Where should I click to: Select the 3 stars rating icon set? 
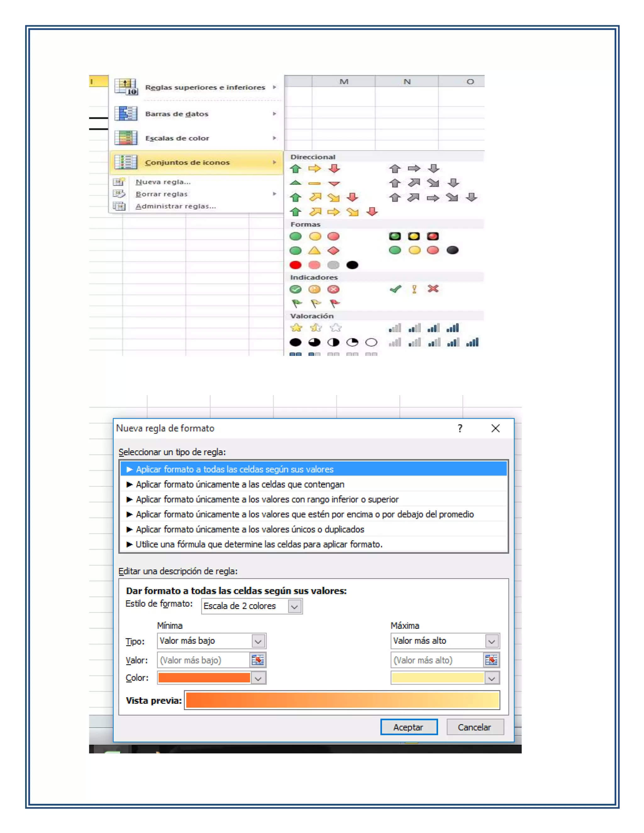315,328
